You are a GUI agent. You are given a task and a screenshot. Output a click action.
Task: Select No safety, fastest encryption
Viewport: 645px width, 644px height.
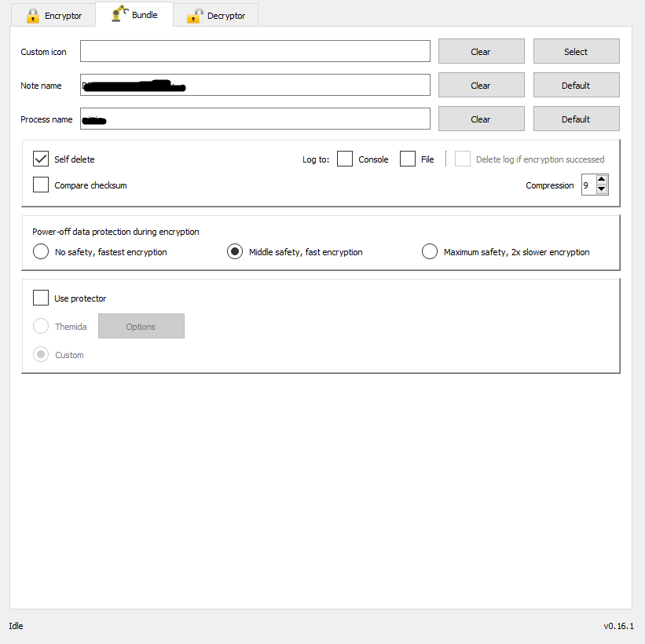[41, 252]
